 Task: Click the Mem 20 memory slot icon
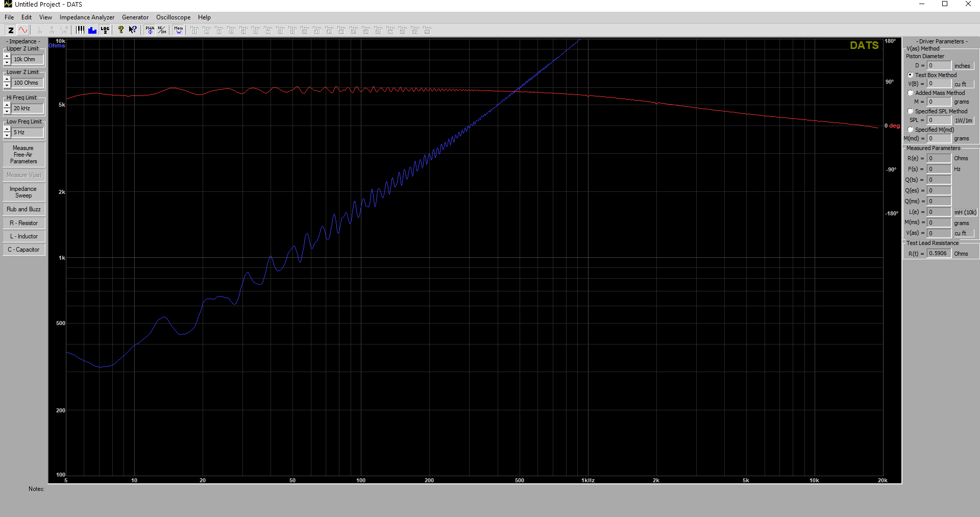pyautogui.click(x=427, y=30)
